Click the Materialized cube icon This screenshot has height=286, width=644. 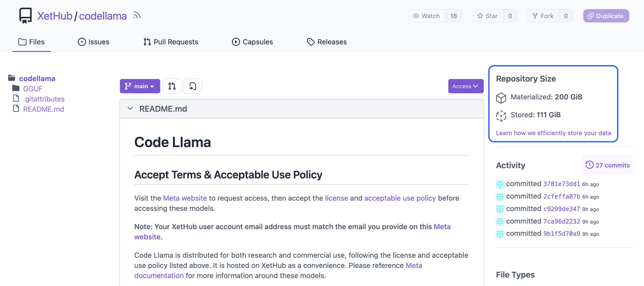(x=501, y=98)
